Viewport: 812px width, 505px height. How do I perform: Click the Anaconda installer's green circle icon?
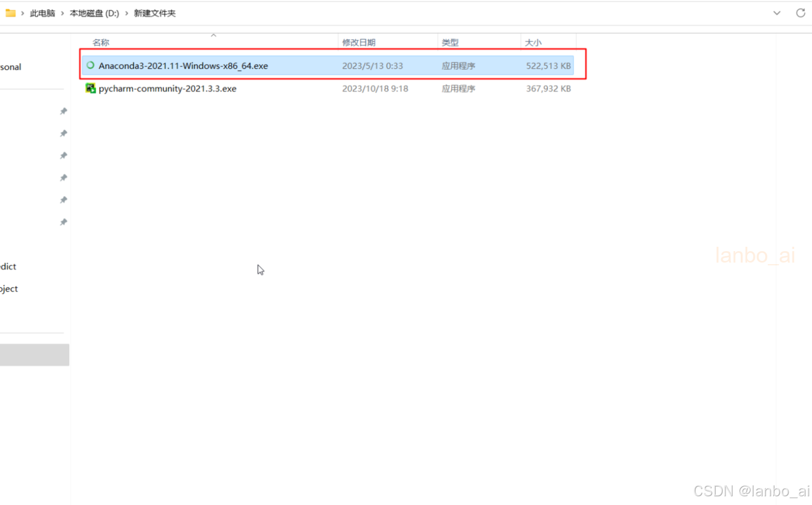point(90,65)
